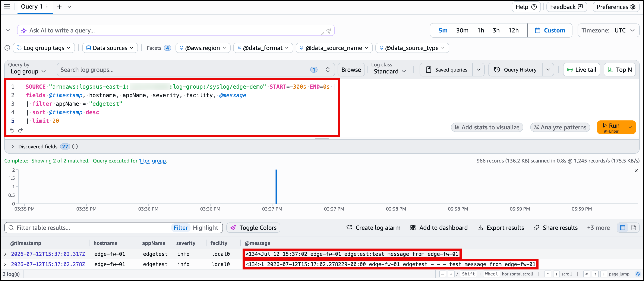Open the Log class Standard dropdown

[x=389, y=71]
